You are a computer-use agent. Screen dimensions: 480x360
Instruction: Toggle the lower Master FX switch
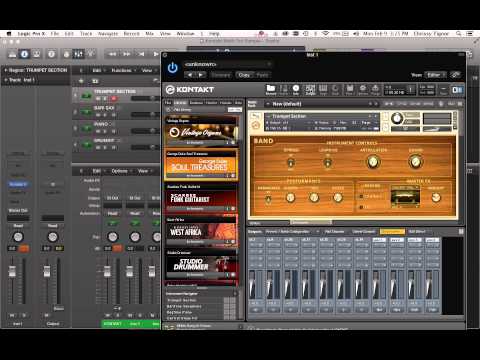point(361,207)
